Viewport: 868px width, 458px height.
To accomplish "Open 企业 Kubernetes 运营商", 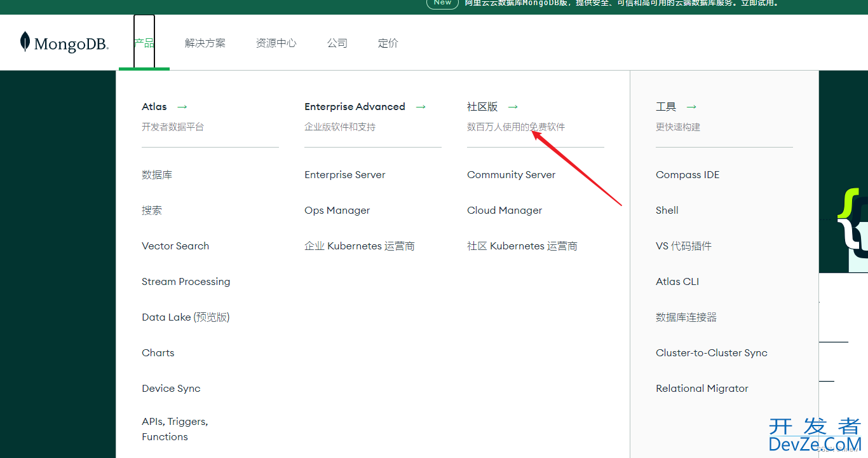I will pos(360,246).
